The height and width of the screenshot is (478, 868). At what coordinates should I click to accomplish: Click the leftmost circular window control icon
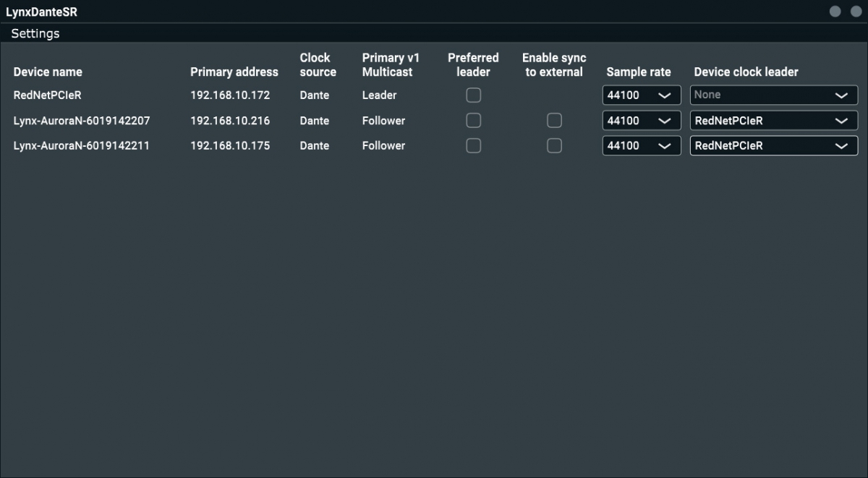834,11
